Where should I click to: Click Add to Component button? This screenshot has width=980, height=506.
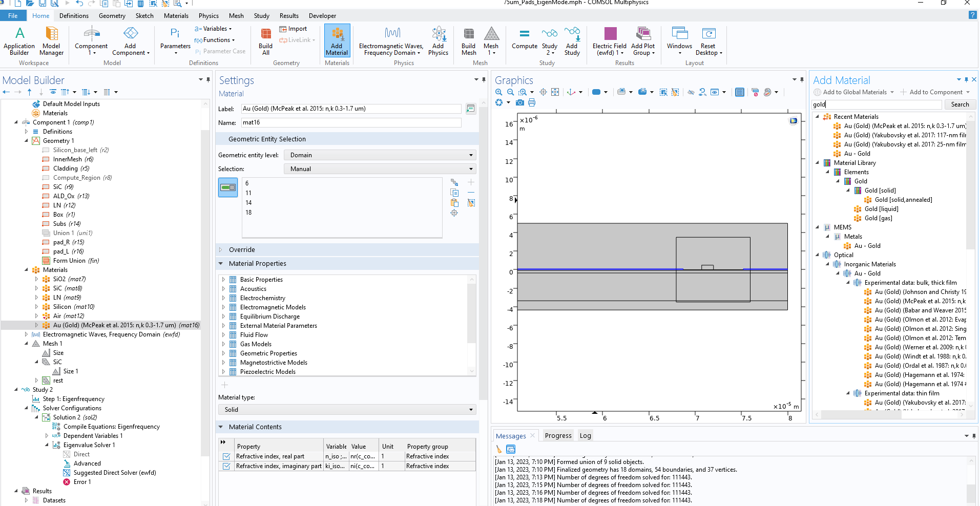[x=935, y=92]
